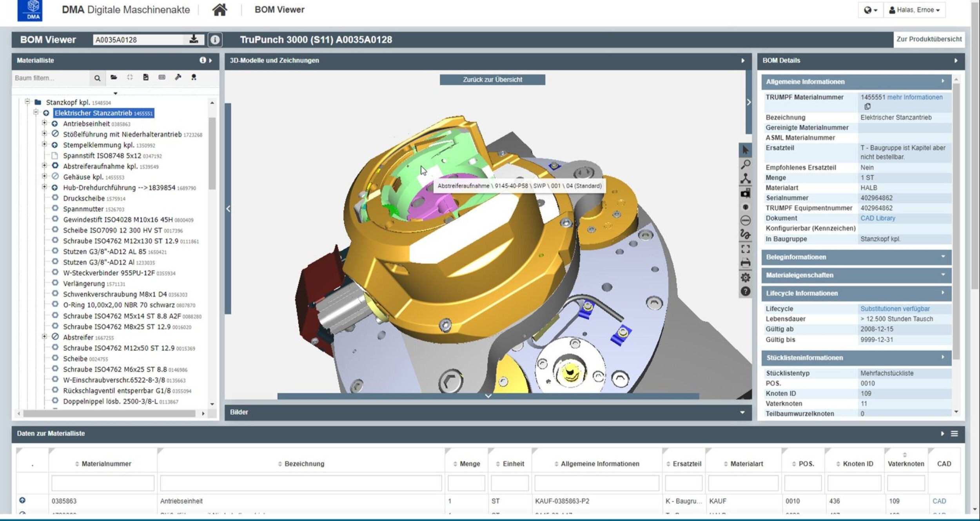Image resolution: width=980 pixels, height=521 pixels.
Task: Open 3D viewer settings gear icon
Action: click(x=745, y=277)
